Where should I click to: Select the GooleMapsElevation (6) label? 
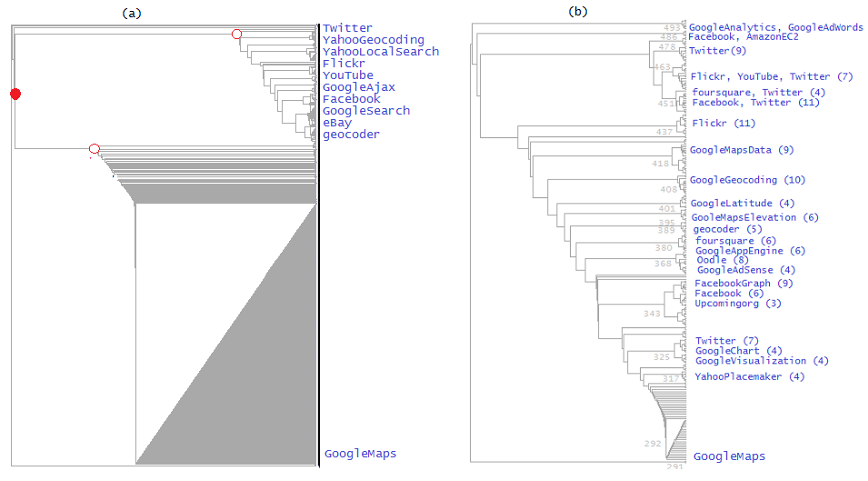click(x=755, y=217)
